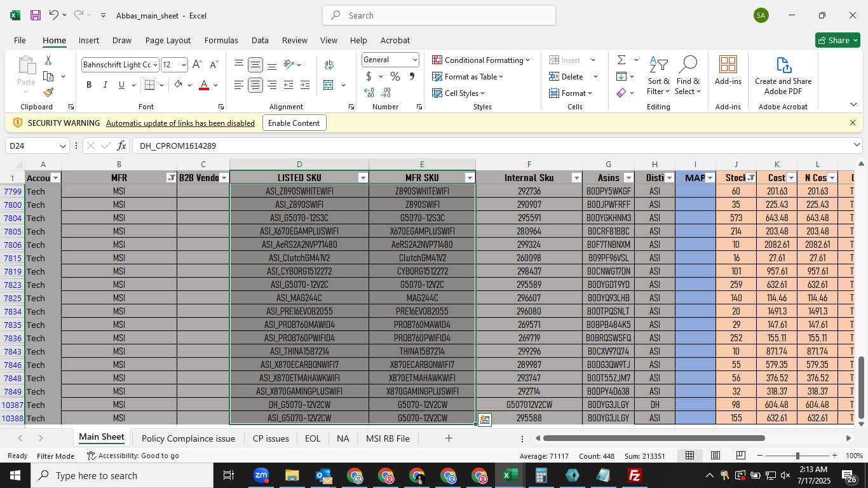
Task: Increase font size with large A icon
Action: (197, 64)
